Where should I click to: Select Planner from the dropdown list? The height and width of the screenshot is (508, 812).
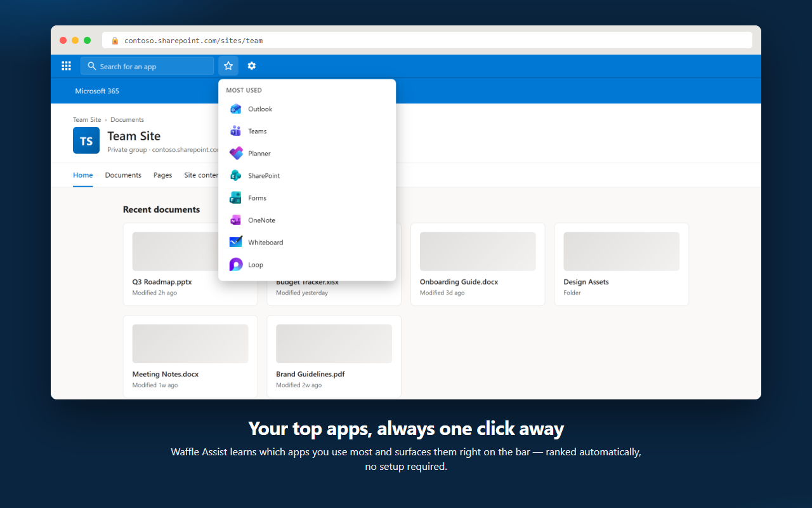point(307,154)
